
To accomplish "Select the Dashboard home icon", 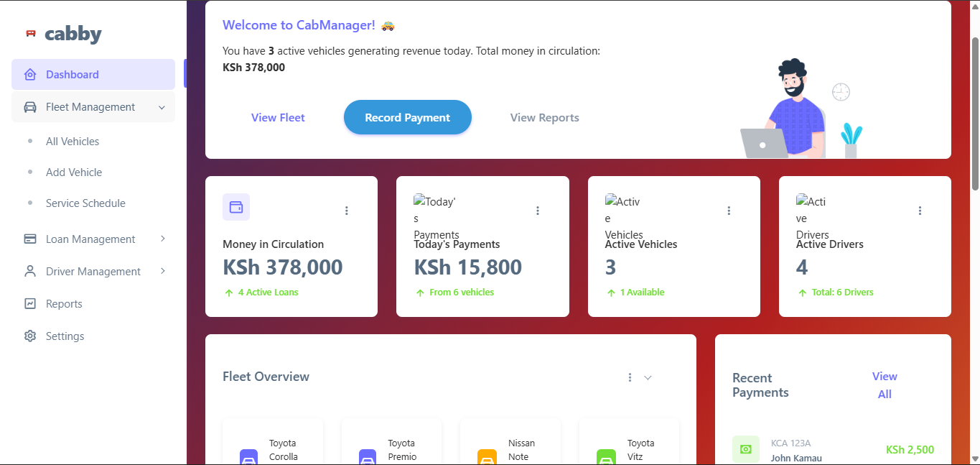I will point(29,74).
